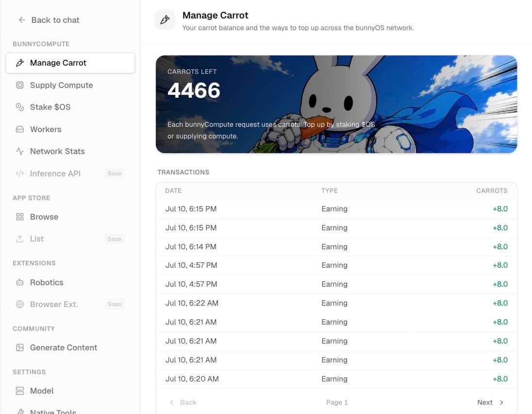The image size is (532, 414).
Task: Click the Manage Carrot page title
Action: [x=215, y=15]
